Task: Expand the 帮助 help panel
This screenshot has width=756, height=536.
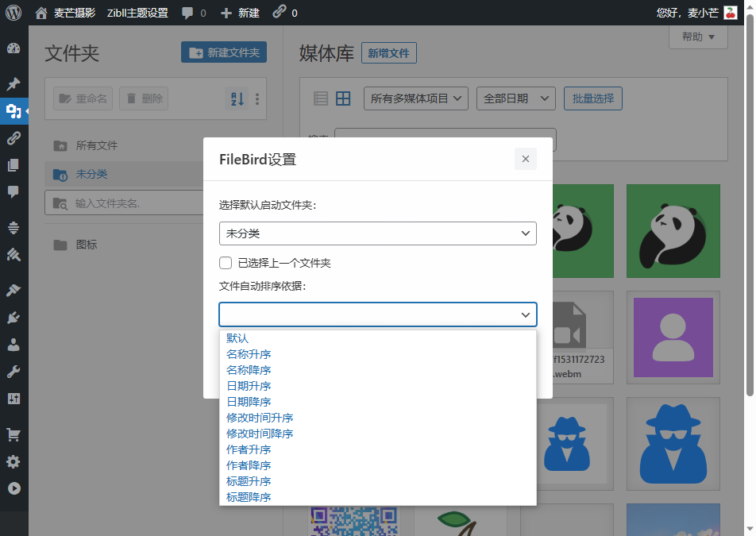Action: (x=698, y=37)
